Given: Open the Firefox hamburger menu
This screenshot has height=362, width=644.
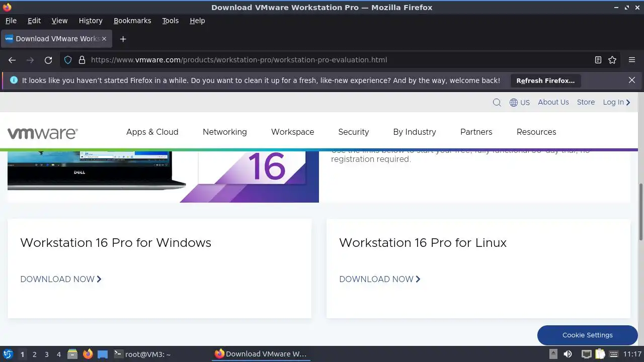Looking at the screenshot, I should coord(632,60).
